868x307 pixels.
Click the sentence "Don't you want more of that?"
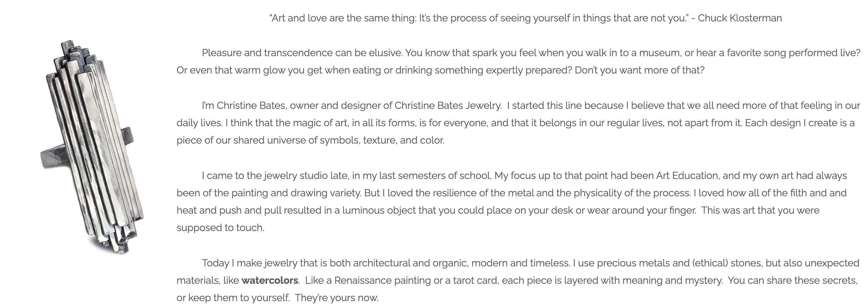(639, 70)
